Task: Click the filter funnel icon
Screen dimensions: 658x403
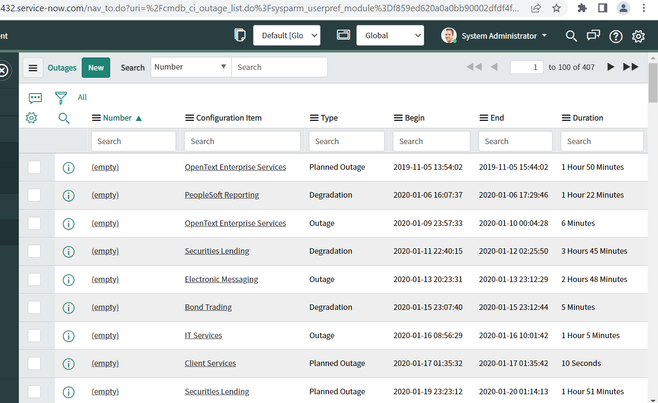Action: pyautogui.click(x=61, y=98)
